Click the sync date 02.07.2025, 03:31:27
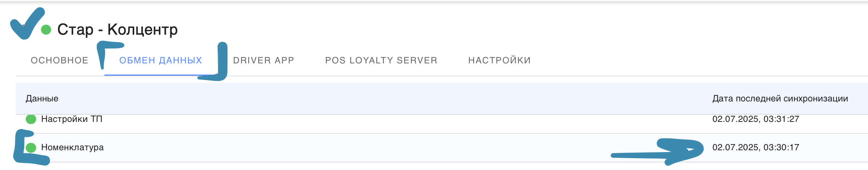The height and width of the screenshot is (170, 868). click(755, 119)
